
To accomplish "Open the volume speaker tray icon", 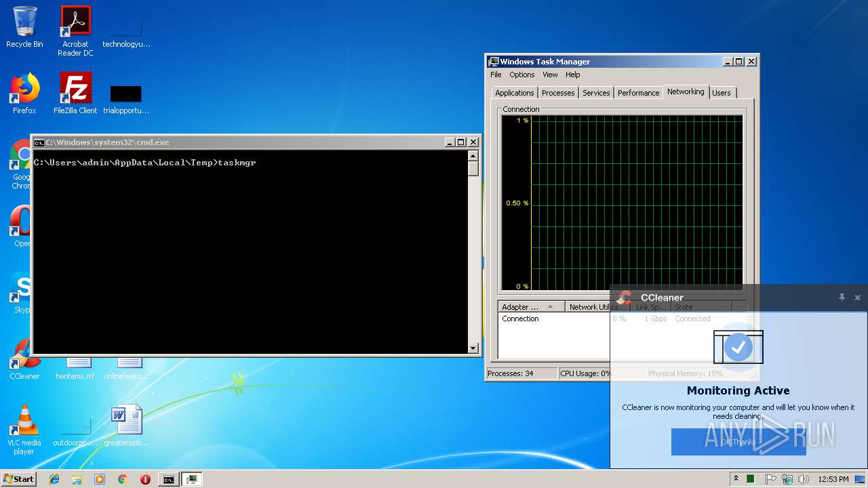I will pos(804,479).
